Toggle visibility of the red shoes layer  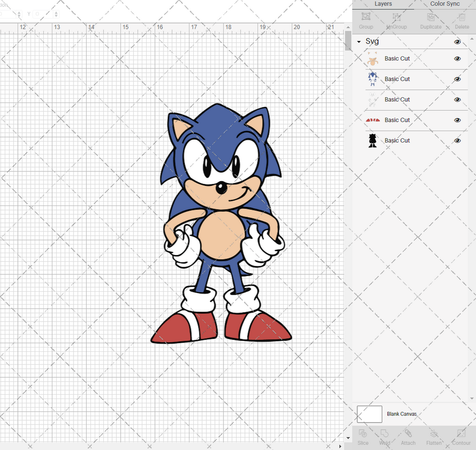pos(457,120)
